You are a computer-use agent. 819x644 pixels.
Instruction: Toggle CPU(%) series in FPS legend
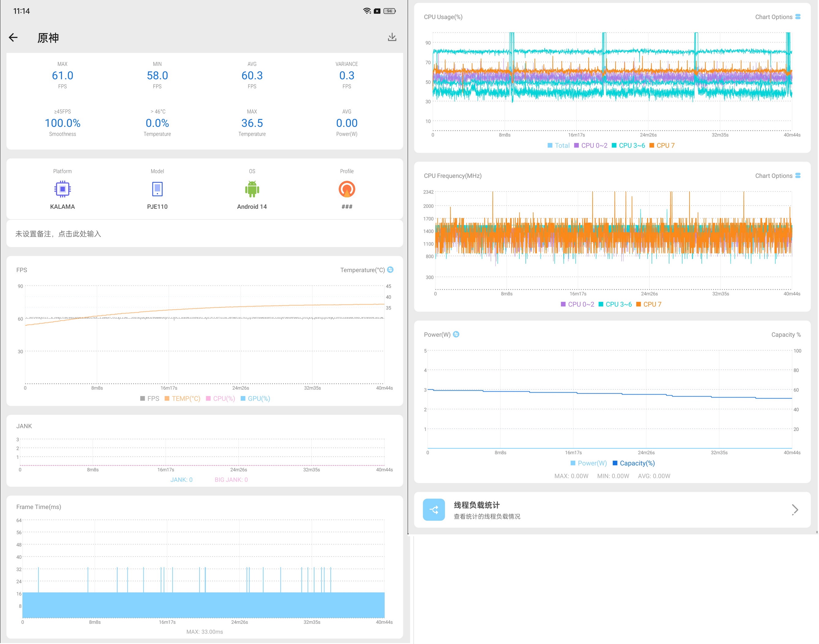[x=220, y=399]
